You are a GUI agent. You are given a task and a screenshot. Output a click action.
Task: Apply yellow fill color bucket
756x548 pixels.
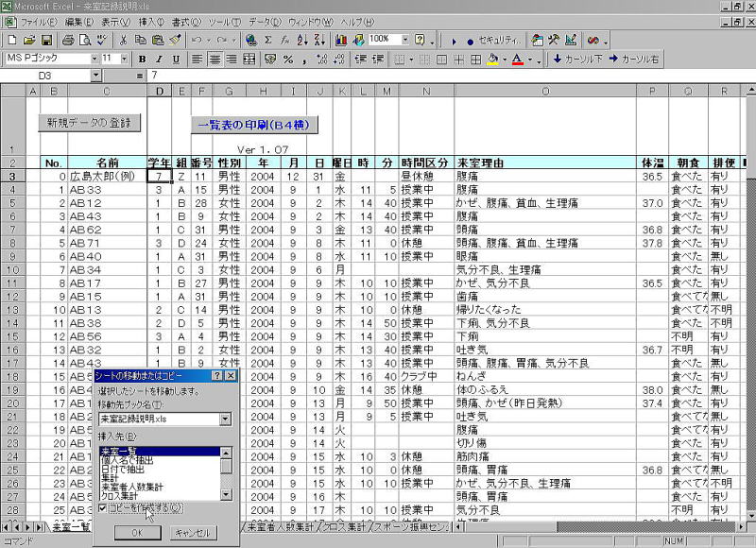[493, 60]
